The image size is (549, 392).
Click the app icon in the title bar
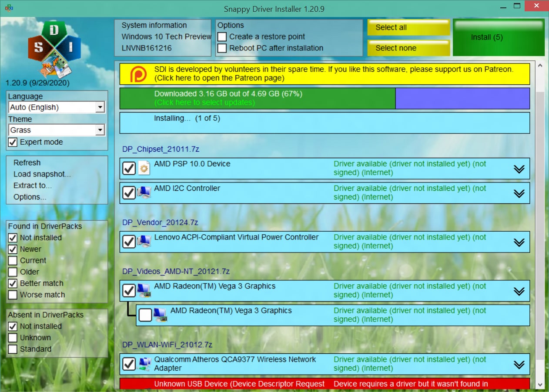[x=9, y=8]
